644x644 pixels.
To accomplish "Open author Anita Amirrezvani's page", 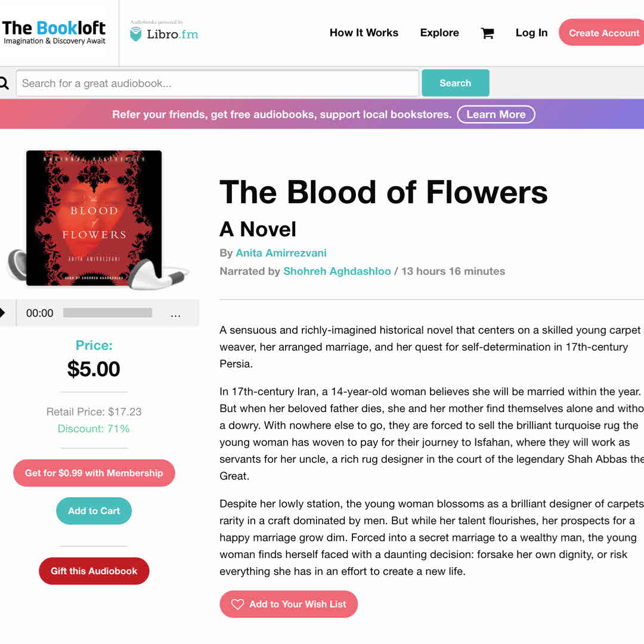I will click(x=281, y=253).
